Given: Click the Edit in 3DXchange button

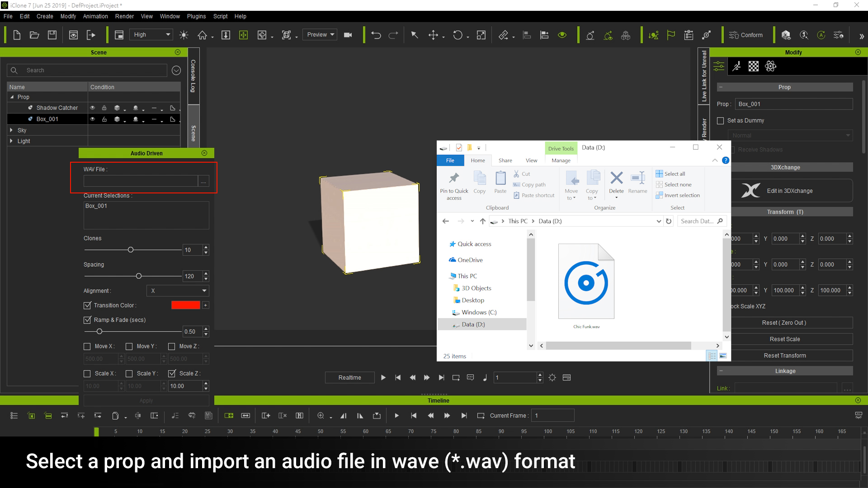Looking at the screenshot, I should pos(791,191).
